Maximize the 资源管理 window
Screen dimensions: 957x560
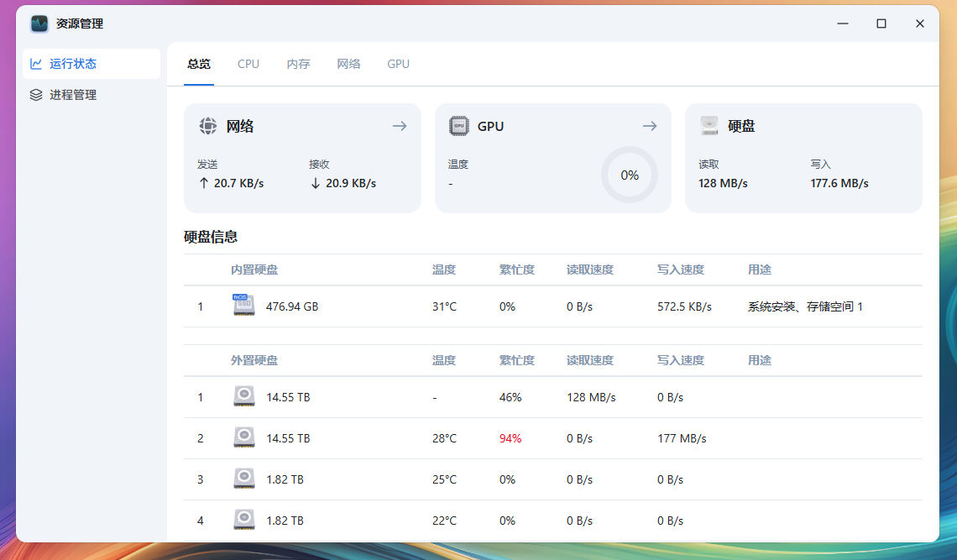(x=881, y=24)
